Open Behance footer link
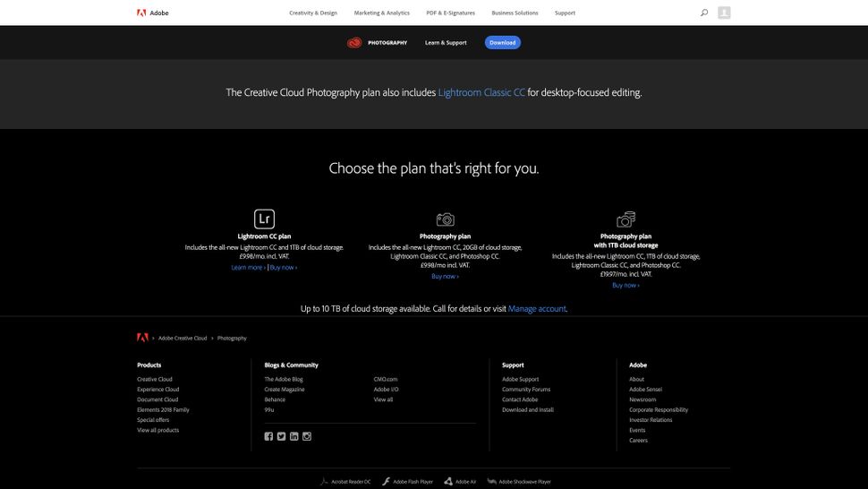Viewport: 868px width, 489px height. point(275,399)
